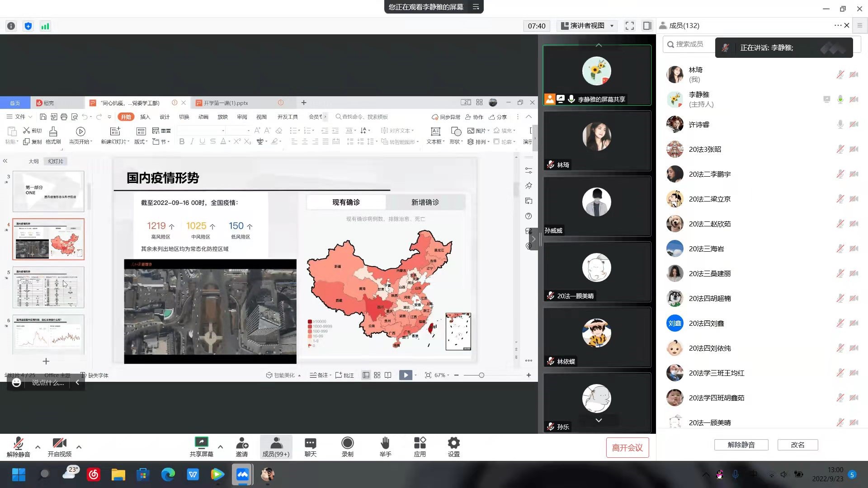Click the emoji reaction smiley

[x=16, y=383]
